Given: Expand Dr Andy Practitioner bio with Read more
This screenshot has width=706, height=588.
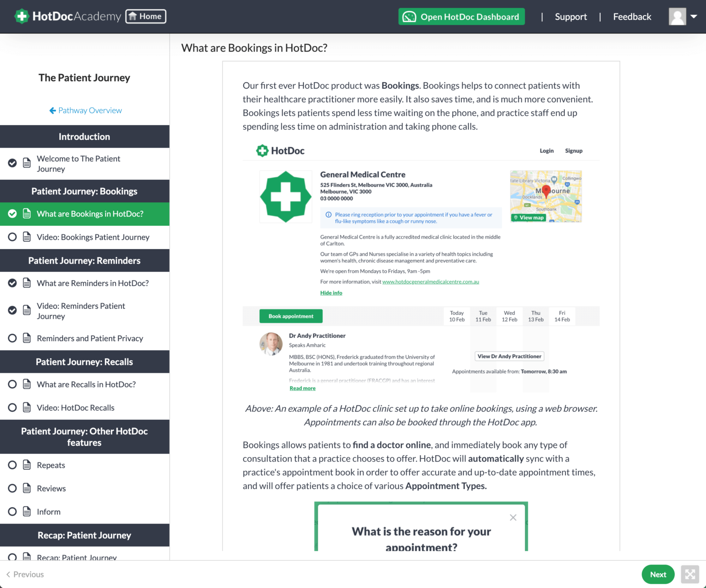Looking at the screenshot, I should [302, 388].
